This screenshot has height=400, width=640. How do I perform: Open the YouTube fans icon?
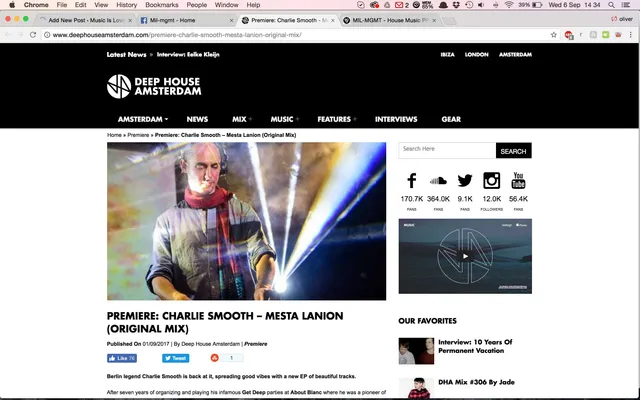(x=518, y=180)
